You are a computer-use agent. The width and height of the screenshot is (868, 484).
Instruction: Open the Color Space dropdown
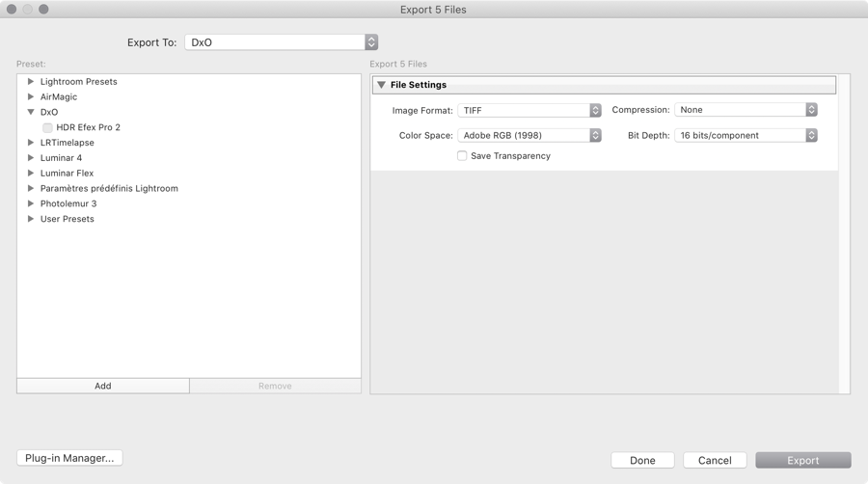pos(529,135)
